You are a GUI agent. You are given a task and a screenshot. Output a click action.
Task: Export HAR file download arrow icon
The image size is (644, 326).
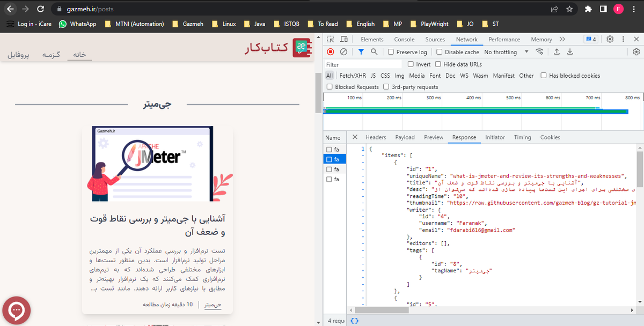(569, 52)
